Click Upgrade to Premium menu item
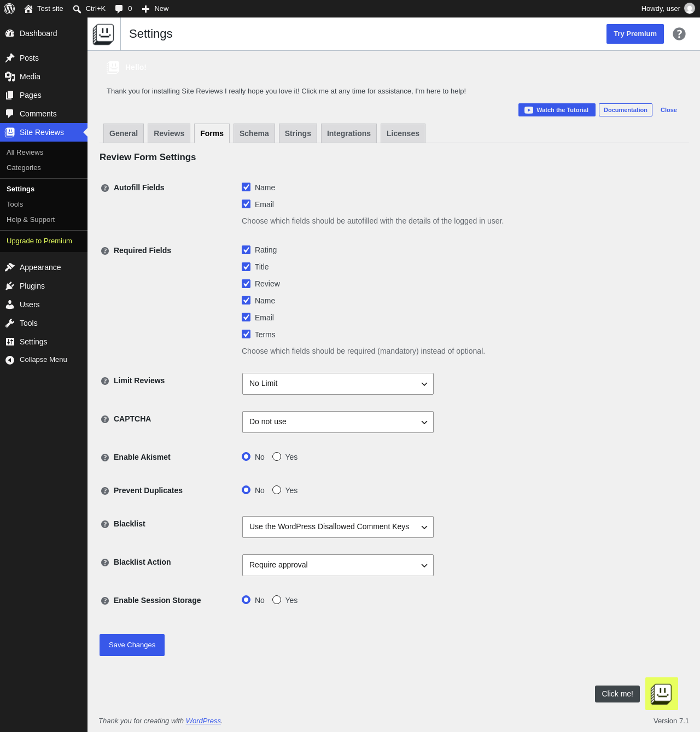Viewport: 700px width, 732px height. coord(39,241)
